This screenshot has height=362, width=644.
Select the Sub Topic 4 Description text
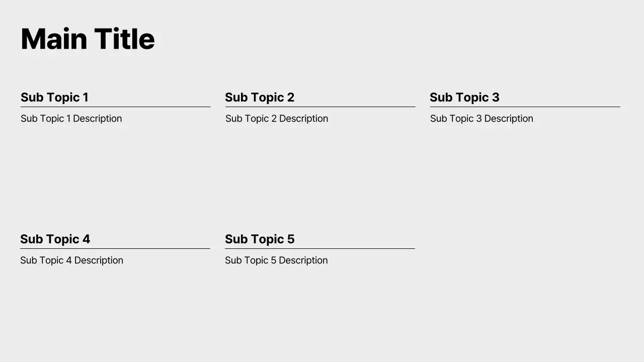pyautogui.click(x=71, y=260)
